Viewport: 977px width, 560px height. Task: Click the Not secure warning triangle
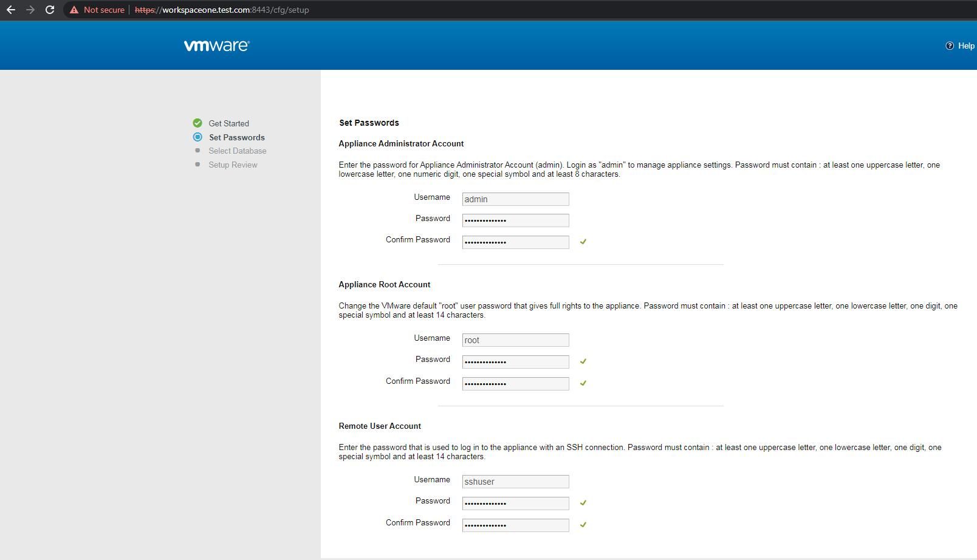coord(74,10)
